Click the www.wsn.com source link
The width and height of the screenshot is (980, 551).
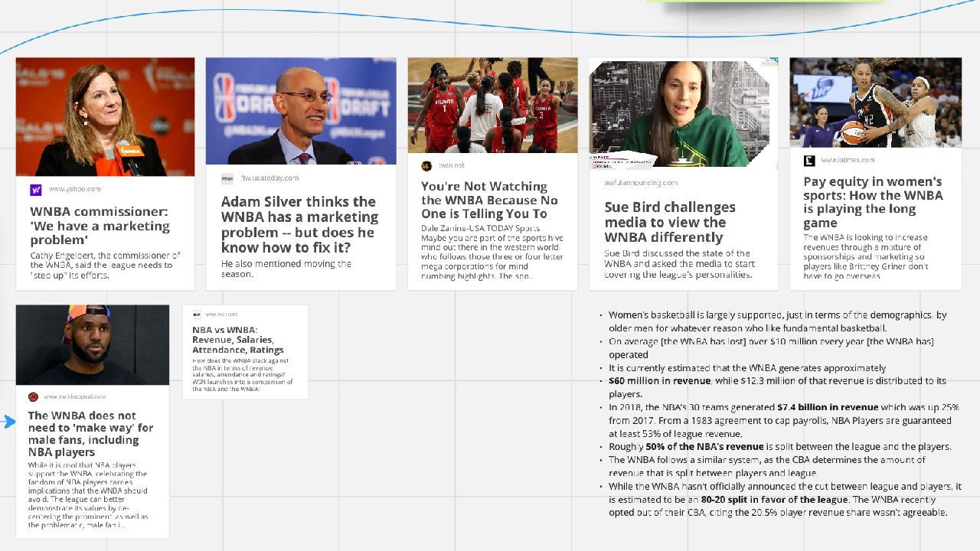coord(221,315)
